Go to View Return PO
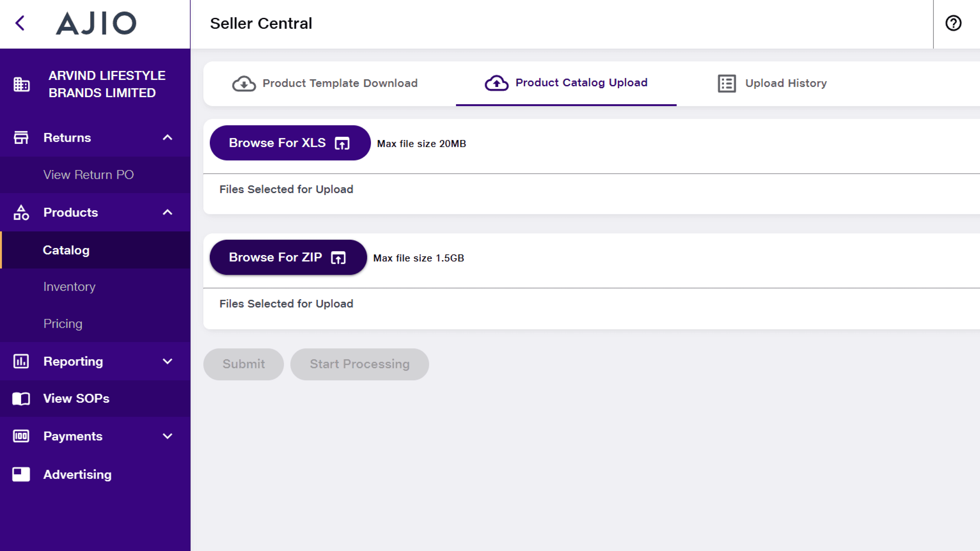Screen dimensions: 980x551 88,174
